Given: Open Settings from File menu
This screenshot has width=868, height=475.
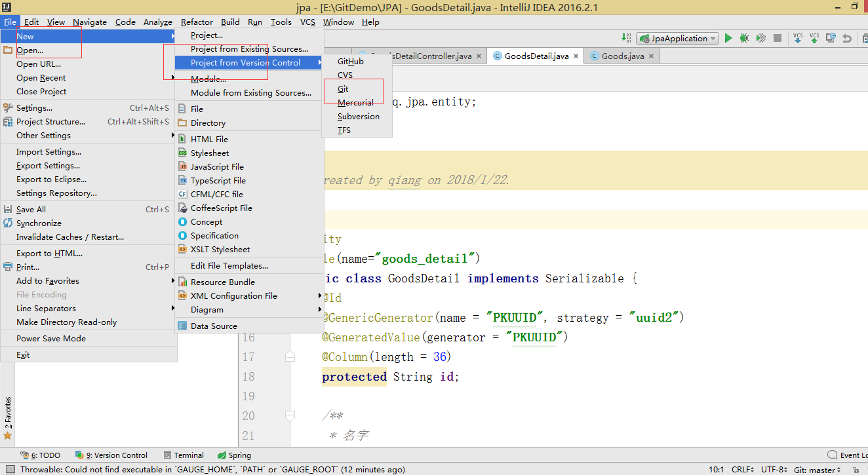Looking at the screenshot, I should (x=89, y=108).
